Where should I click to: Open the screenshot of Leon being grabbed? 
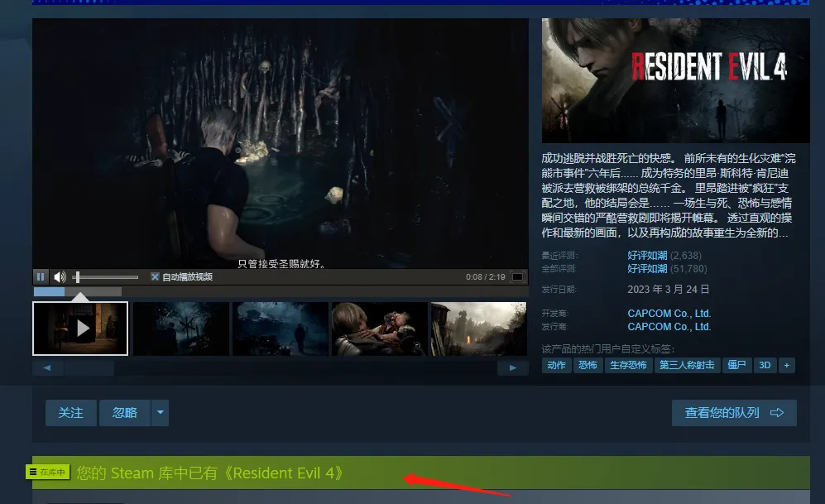coord(379,329)
